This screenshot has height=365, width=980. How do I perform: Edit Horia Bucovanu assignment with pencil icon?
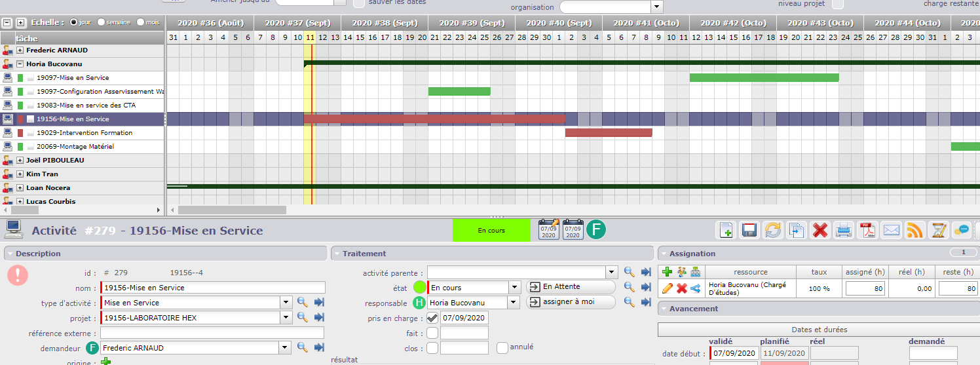click(668, 288)
